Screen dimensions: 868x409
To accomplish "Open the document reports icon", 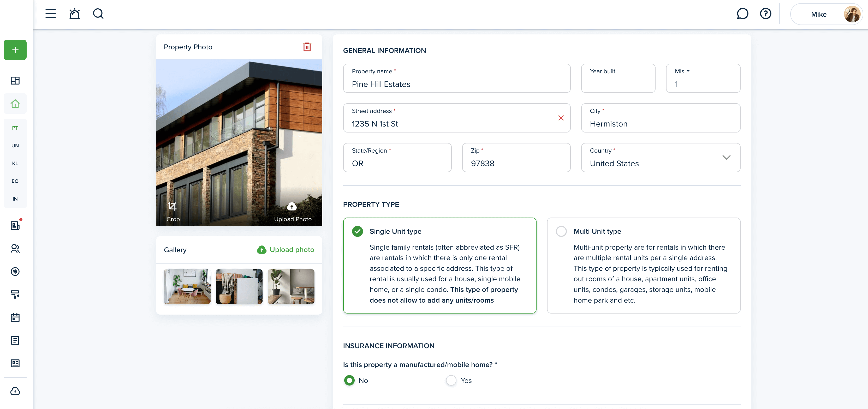I will click(x=15, y=340).
